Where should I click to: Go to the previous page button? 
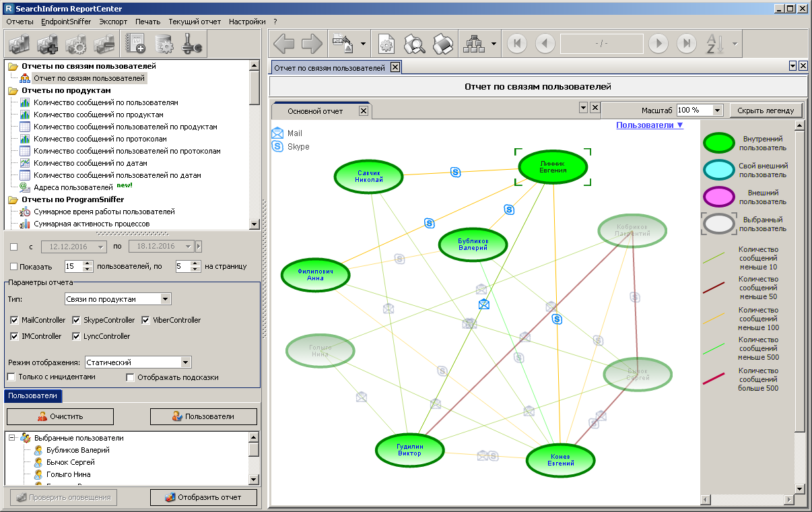point(545,44)
